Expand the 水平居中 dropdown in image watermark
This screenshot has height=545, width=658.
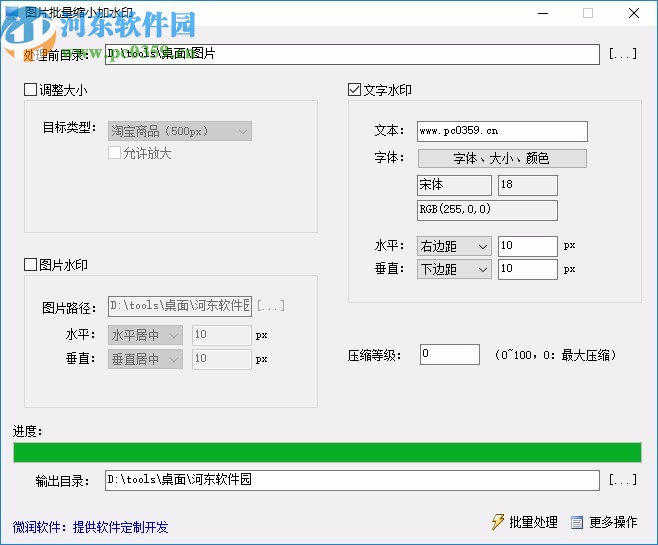(x=145, y=335)
